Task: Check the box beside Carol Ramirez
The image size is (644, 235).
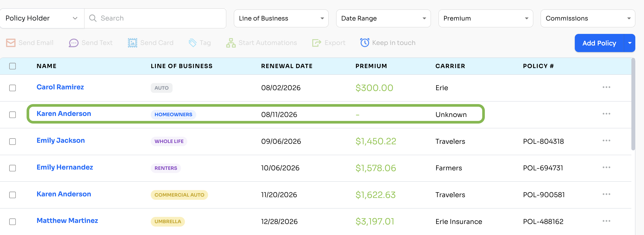Action: (x=12, y=88)
